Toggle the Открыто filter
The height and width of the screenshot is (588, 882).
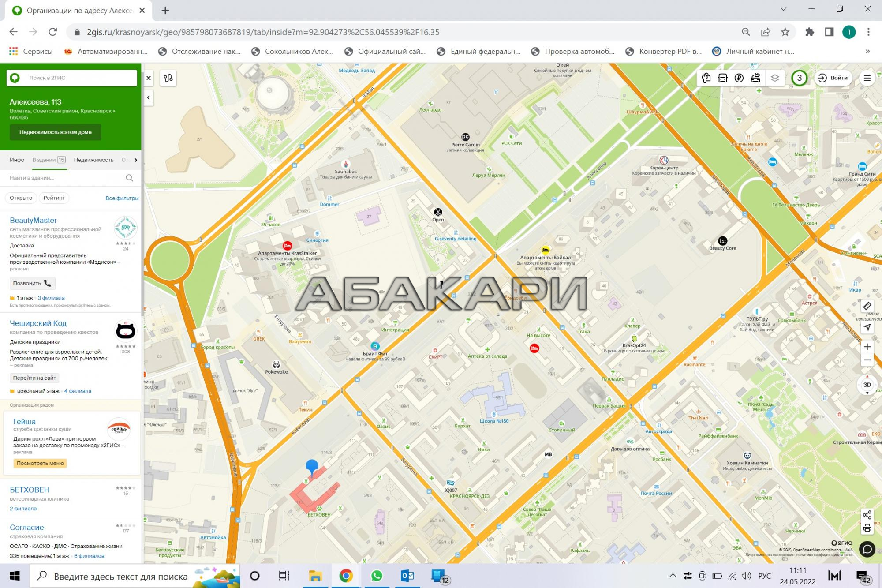(21, 198)
